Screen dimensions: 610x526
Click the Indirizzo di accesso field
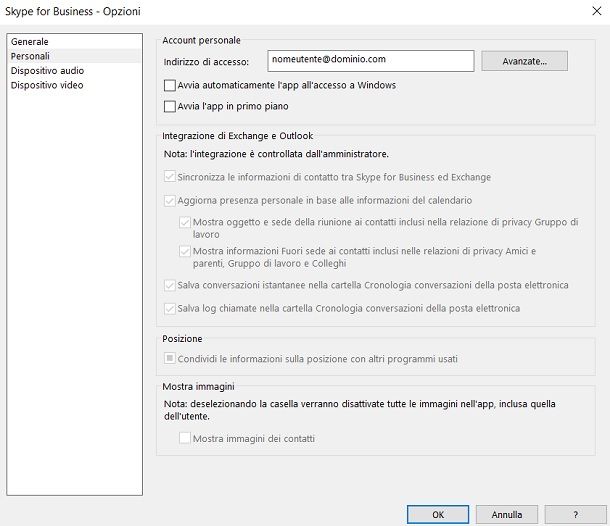click(371, 61)
